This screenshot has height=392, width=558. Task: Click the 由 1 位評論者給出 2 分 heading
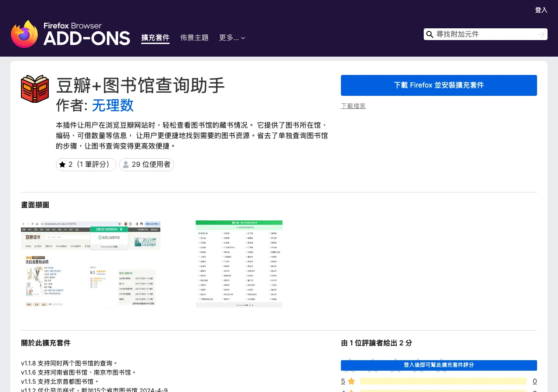377,343
